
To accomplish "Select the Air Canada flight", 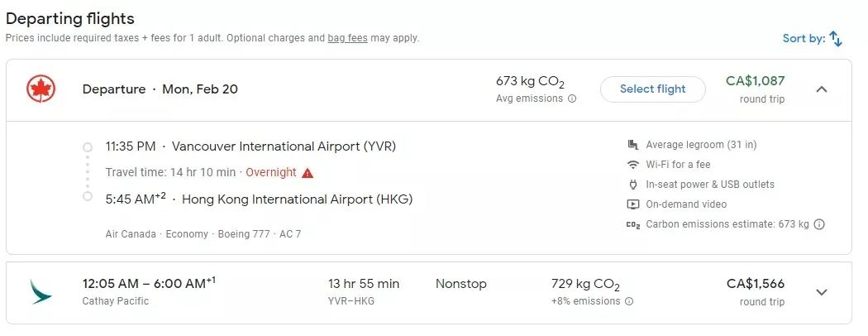I will 653,89.
